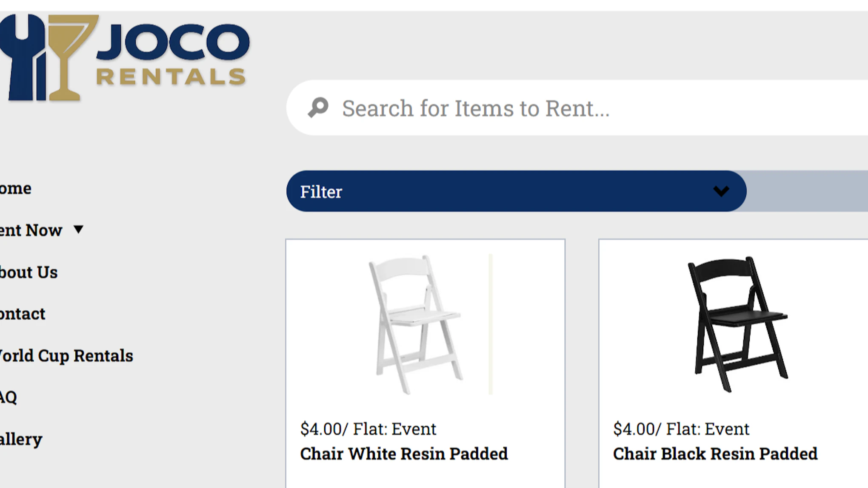The width and height of the screenshot is (868, 488).
Task: Click the white chair's $4.00 price label
Action: coord(368,429)
